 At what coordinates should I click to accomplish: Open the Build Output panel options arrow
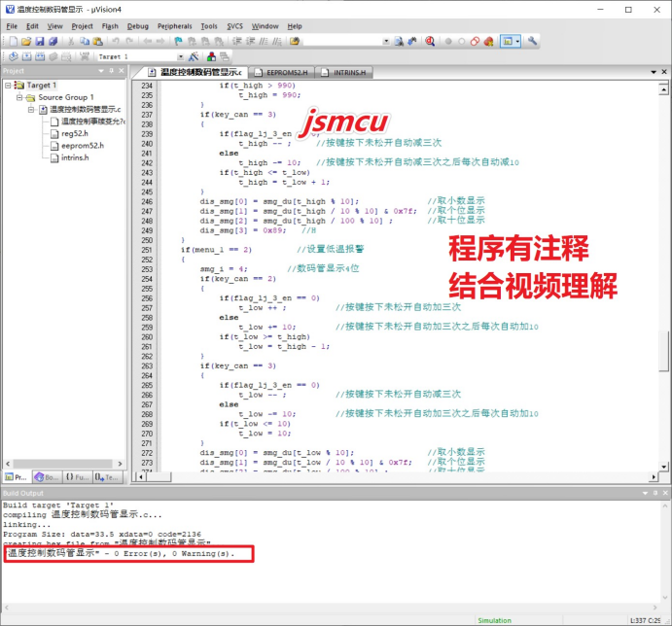point(645,493)
